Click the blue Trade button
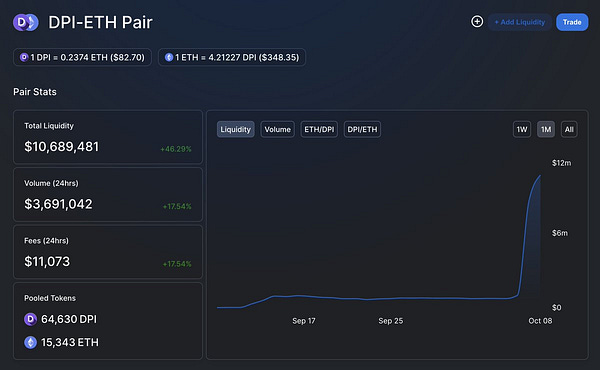The height and width of the screenshot is (370, 600). click(572, 22)
